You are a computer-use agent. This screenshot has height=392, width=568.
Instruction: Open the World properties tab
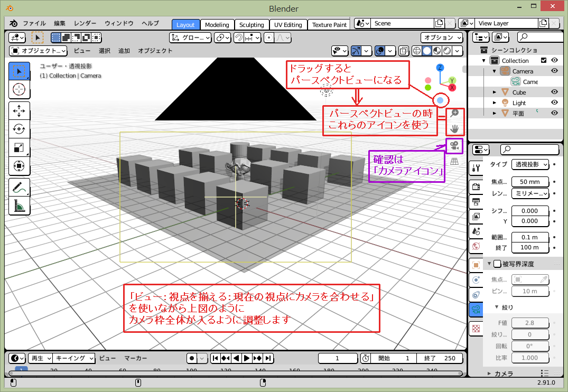(476, 246)
